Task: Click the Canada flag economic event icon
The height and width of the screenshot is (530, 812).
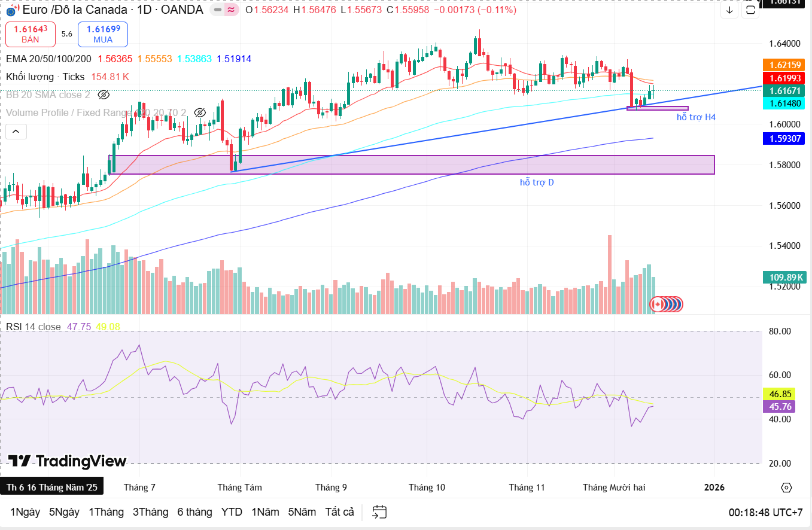Action: (x=658, y=304)
